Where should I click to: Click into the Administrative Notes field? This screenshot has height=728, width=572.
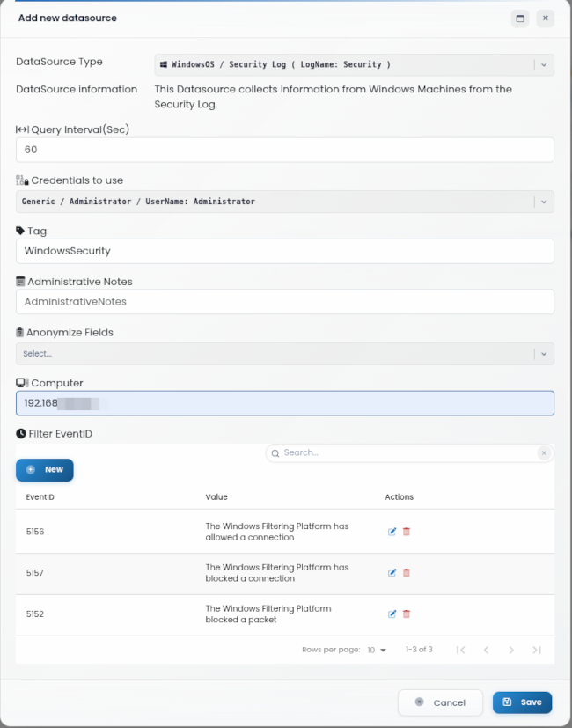(285, 302)
